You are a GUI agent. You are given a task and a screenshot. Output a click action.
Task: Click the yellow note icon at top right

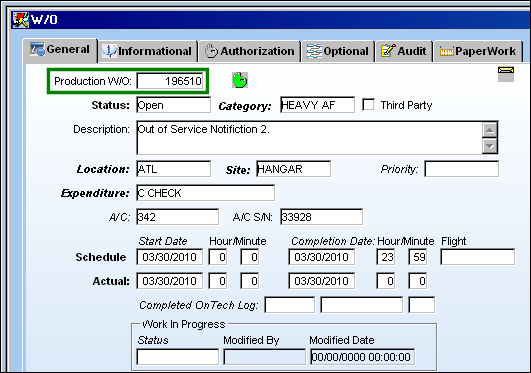pyautogui.click(x=506, y=74)
